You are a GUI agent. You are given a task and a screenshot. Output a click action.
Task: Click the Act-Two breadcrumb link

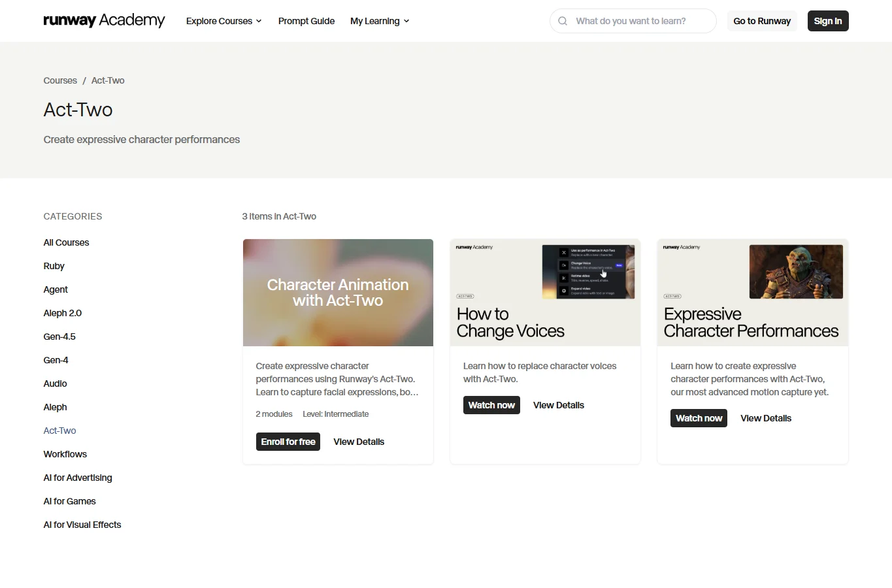pos(108,80)
